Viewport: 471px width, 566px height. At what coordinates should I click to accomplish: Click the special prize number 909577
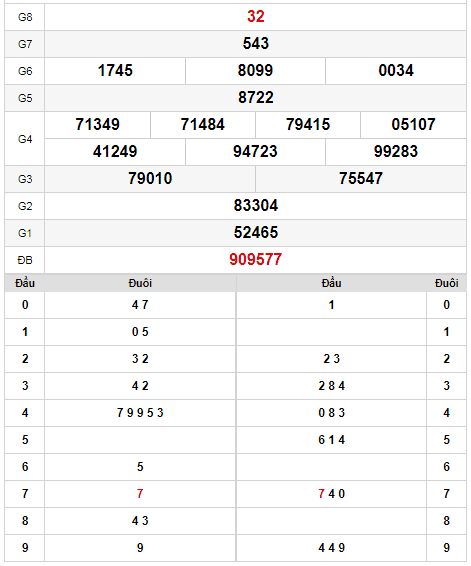point(255,260)
